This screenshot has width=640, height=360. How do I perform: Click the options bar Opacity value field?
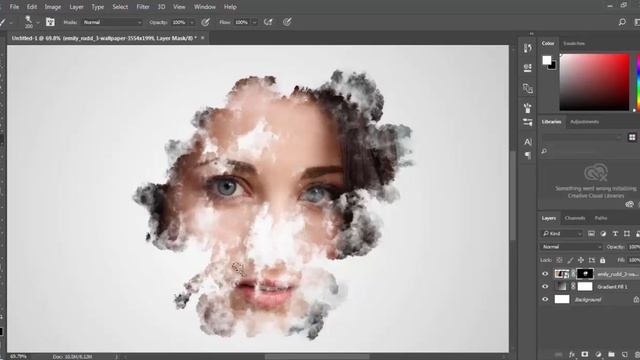pos(180,22)
